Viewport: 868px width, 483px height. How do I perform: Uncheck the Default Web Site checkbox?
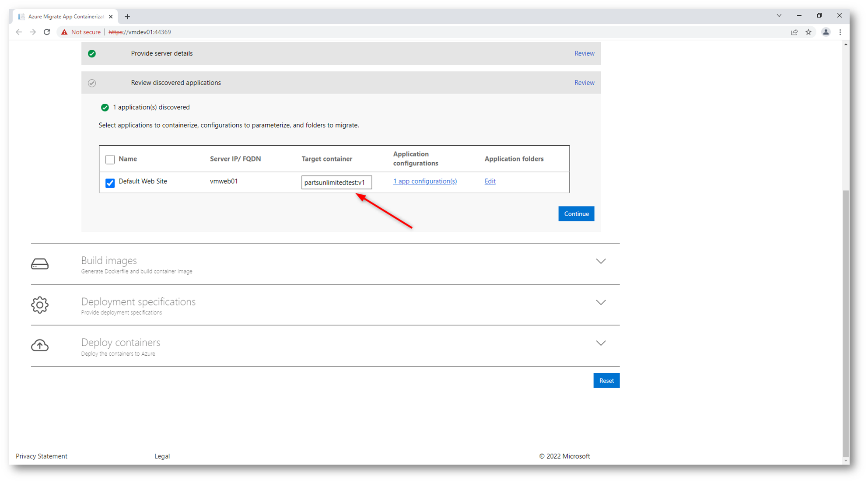(110, 182)
